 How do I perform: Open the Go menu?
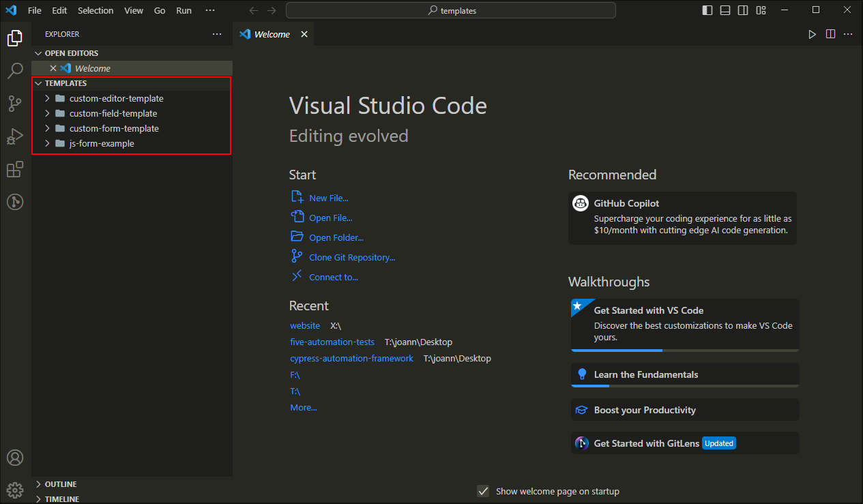coord(160,10)
